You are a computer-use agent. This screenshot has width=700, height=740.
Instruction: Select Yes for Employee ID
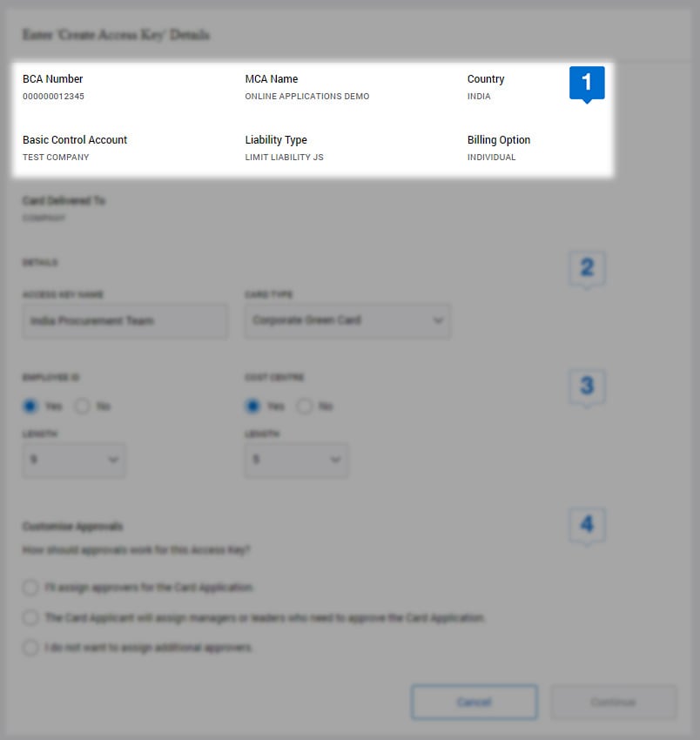[30, 406]
